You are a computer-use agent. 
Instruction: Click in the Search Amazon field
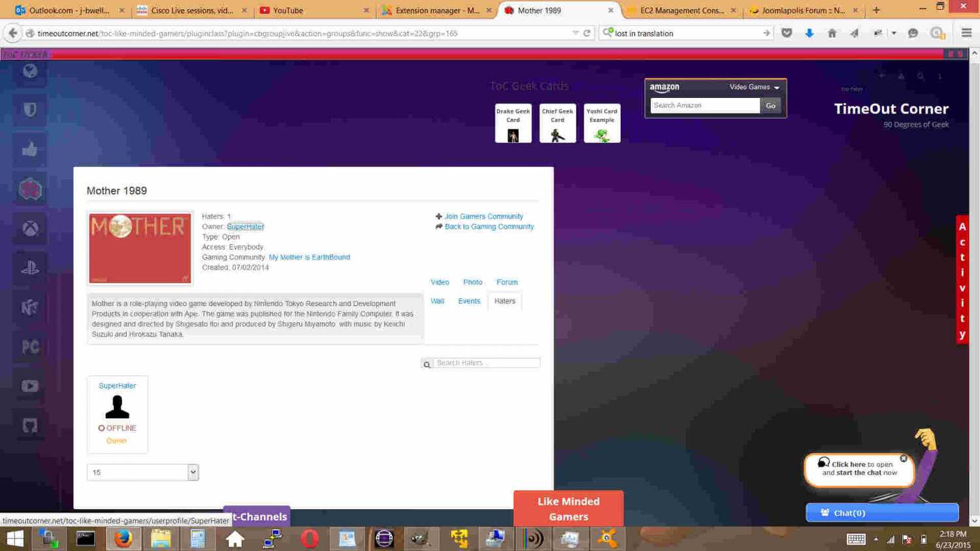[x=705, y=105]
